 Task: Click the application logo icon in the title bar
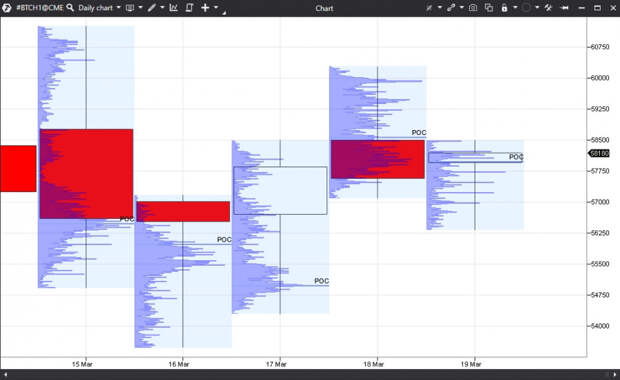click(6, 8)
